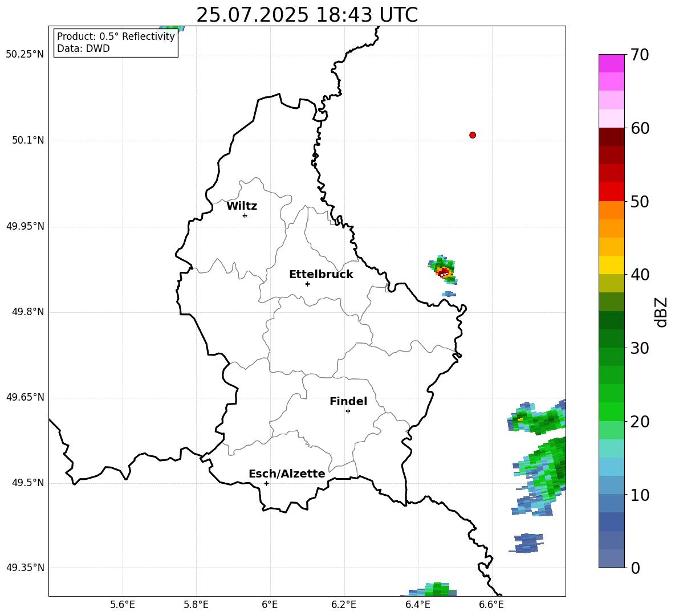The width and height of the screenshot is (675, 616).
Task: Click the 50.25°N latitude label
Action: (25, 55)
